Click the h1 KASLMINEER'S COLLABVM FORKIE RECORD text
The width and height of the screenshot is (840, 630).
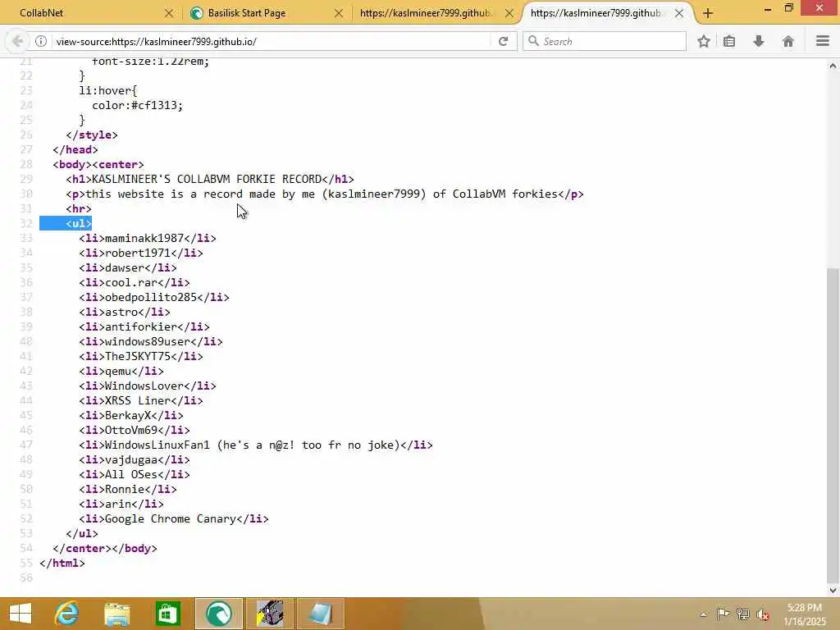click(x=206, y=179)
